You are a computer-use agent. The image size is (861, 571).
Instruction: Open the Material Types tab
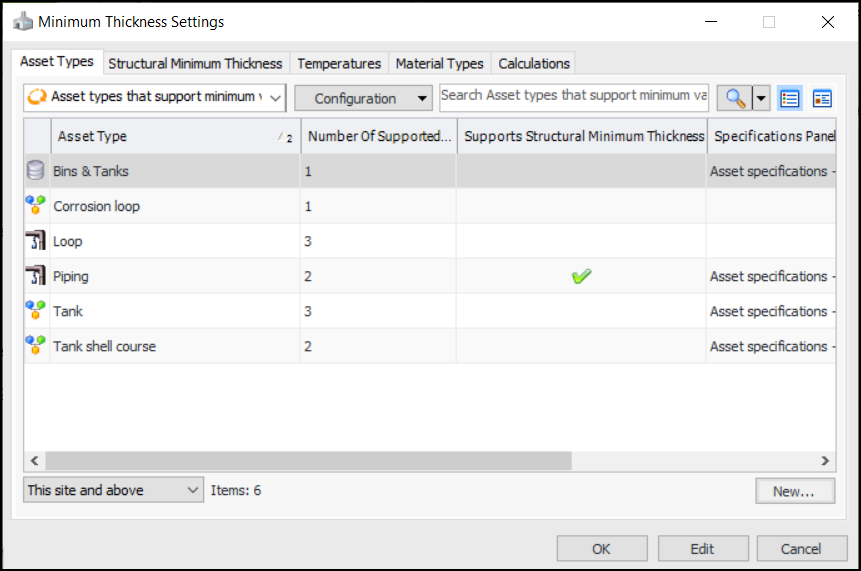(439, 63)
